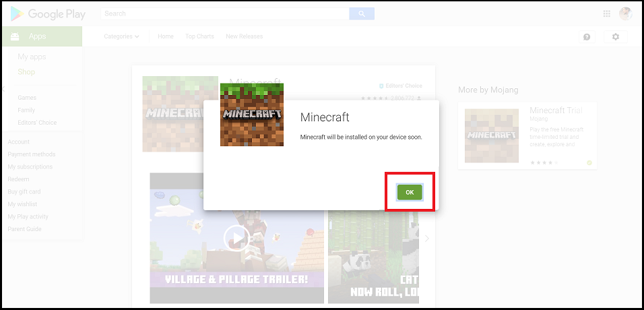This screenshot has width=644, height=310.
Task: Click Buy gift card
Action: coord(24,191)
